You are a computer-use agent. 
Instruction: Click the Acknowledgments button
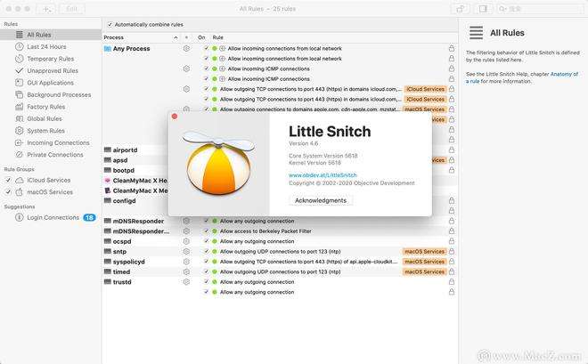(321, 201)
